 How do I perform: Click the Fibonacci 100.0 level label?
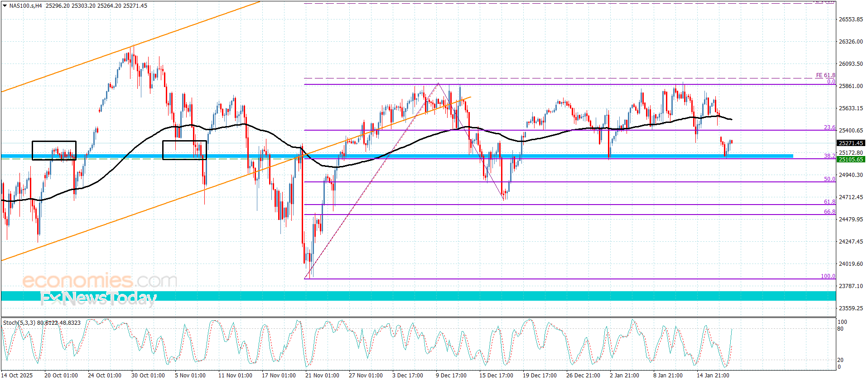(x=828, y=276)
